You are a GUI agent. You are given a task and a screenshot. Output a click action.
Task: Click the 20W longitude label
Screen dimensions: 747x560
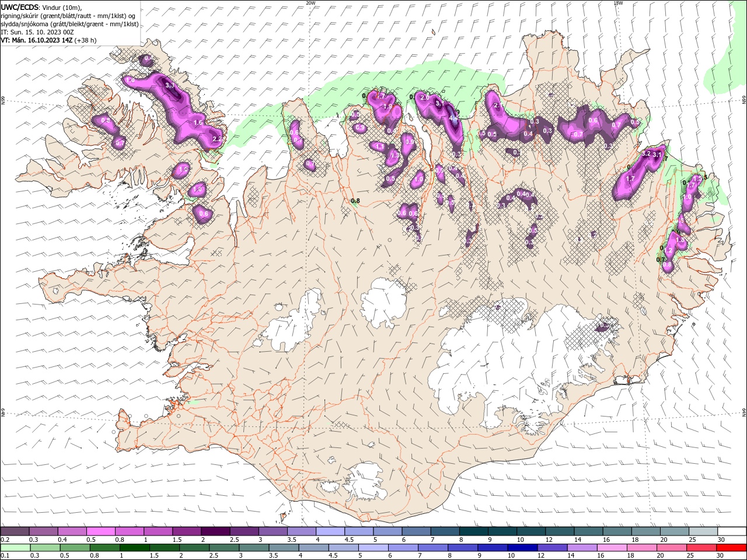pos(310,3)
